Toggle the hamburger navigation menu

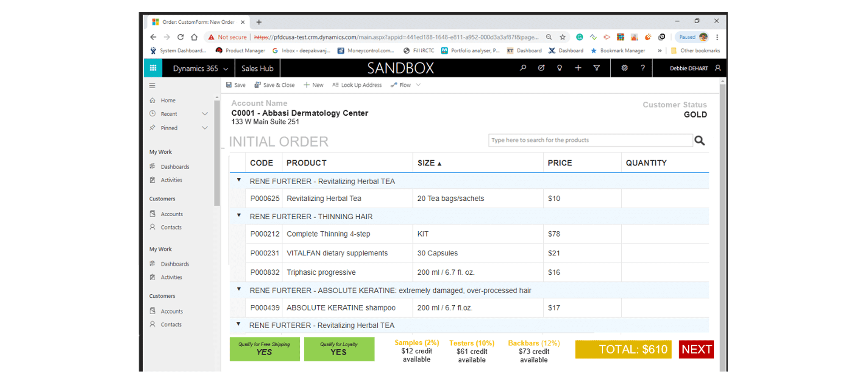point(152,86)
